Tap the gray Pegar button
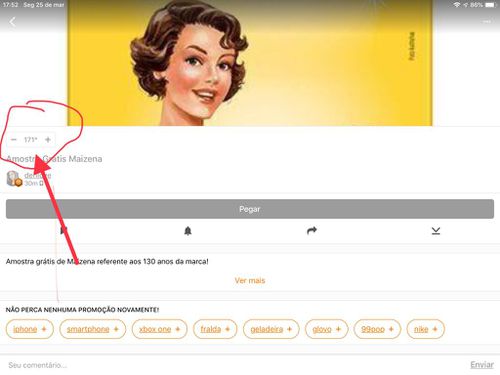 click(x=250, y=209)
